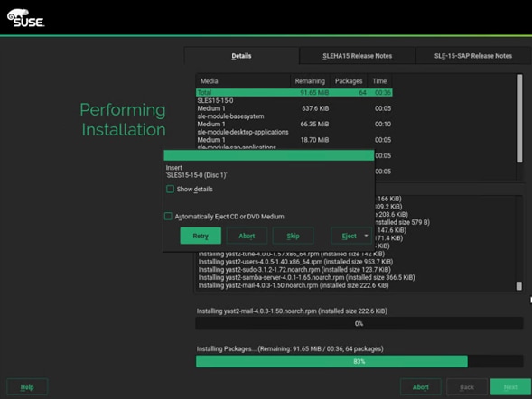Viewport: 532px width, 399px height.
Task: Enable the Show details checkbox
Action: point(171,189)
